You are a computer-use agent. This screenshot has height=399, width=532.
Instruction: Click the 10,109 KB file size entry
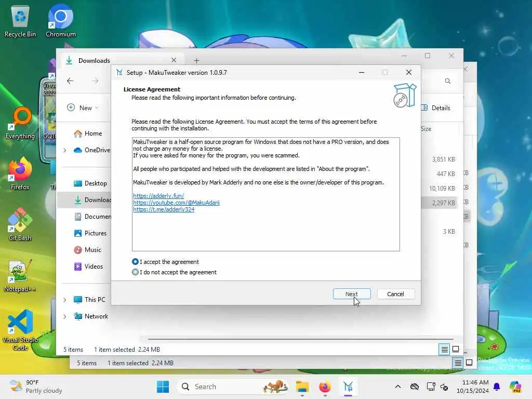pos(442,188)
